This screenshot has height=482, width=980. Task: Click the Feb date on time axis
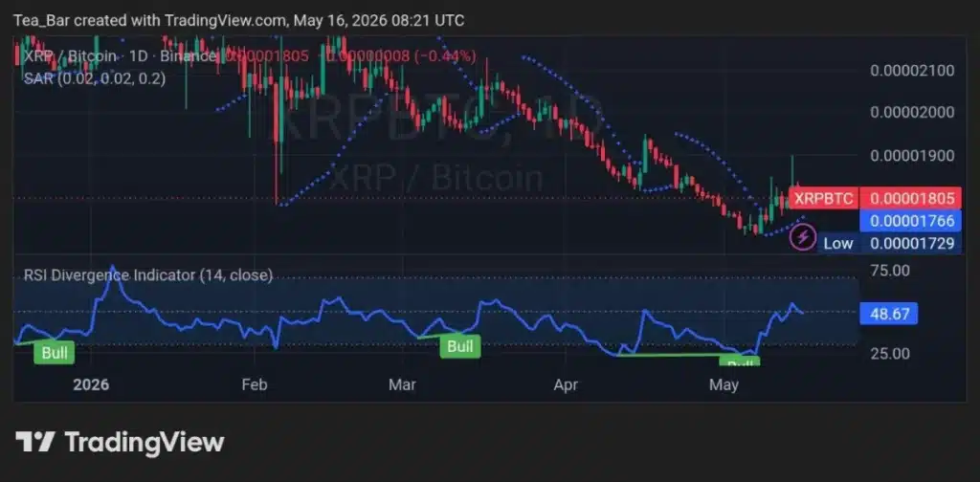(x=254, y=384)
